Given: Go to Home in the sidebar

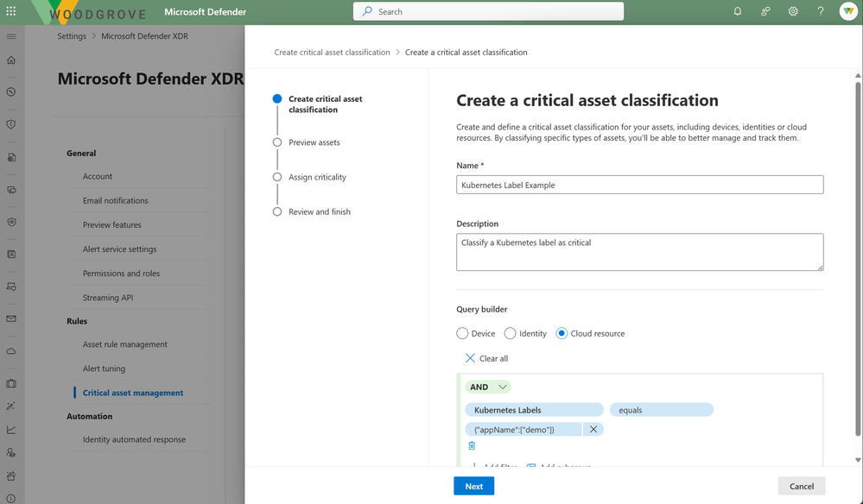Looking at the screenshot, I should coord(11,60).
